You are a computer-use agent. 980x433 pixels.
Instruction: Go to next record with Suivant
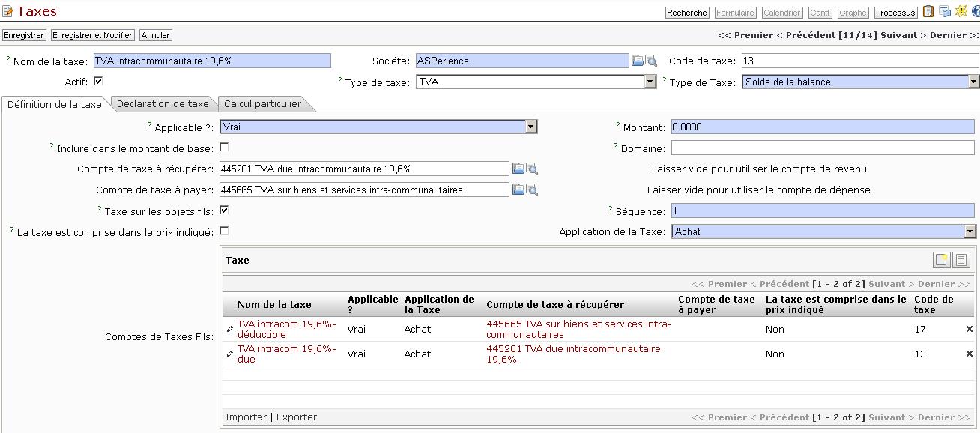[898, 35]
